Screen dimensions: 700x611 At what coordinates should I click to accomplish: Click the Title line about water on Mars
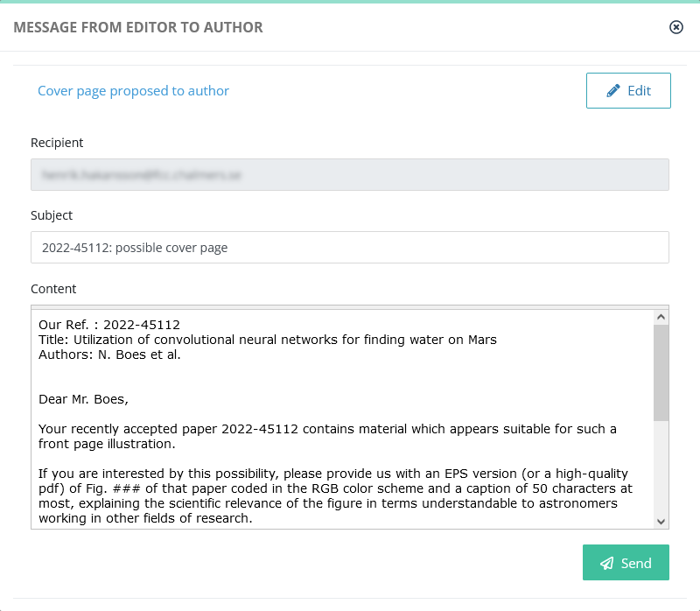(x=268, y=340)
